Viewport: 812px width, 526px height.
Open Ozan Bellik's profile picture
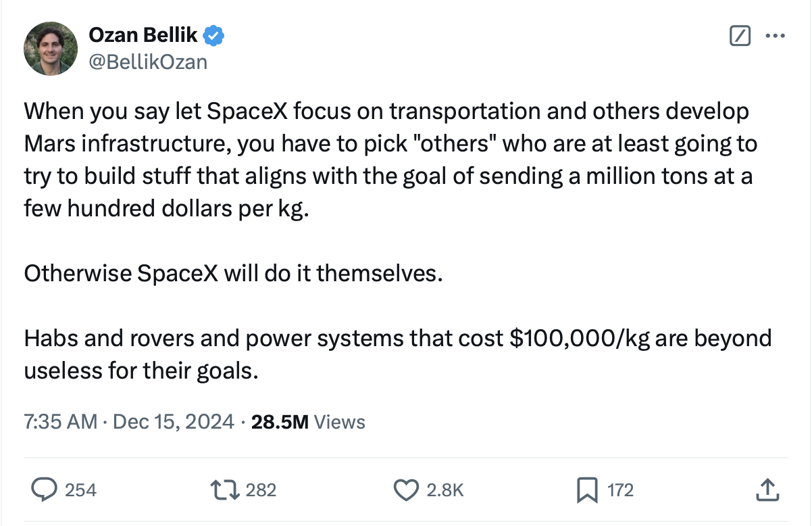tap(51, 49)
